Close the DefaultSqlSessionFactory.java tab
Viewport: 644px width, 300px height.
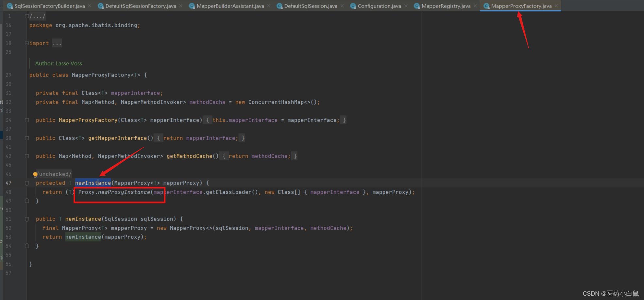coord(181,6)
